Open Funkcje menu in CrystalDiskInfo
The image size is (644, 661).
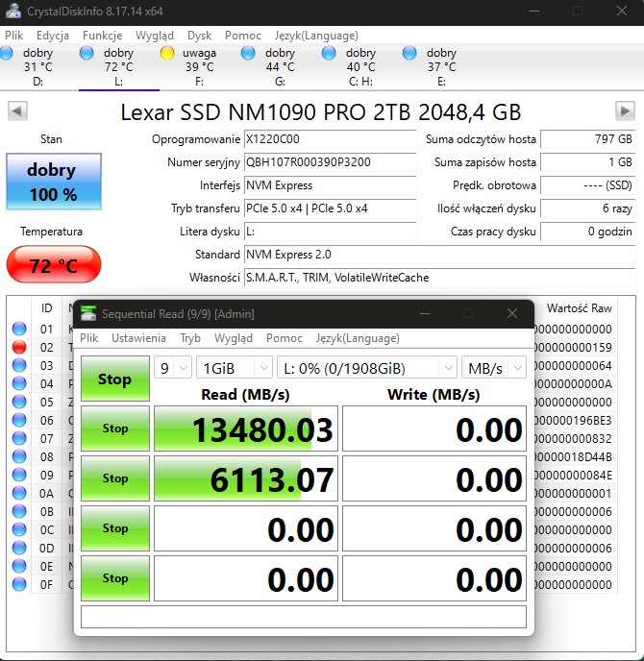[x=102, y=35]
